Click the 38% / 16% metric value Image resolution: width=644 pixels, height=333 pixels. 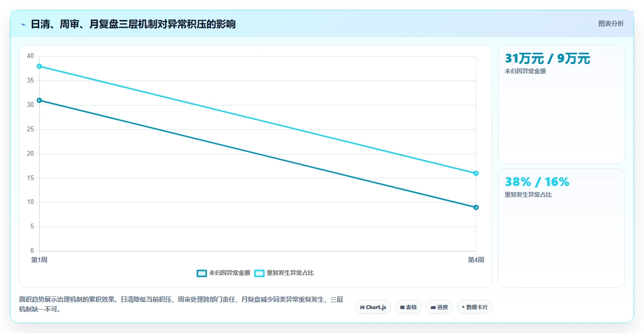point(537,182)
